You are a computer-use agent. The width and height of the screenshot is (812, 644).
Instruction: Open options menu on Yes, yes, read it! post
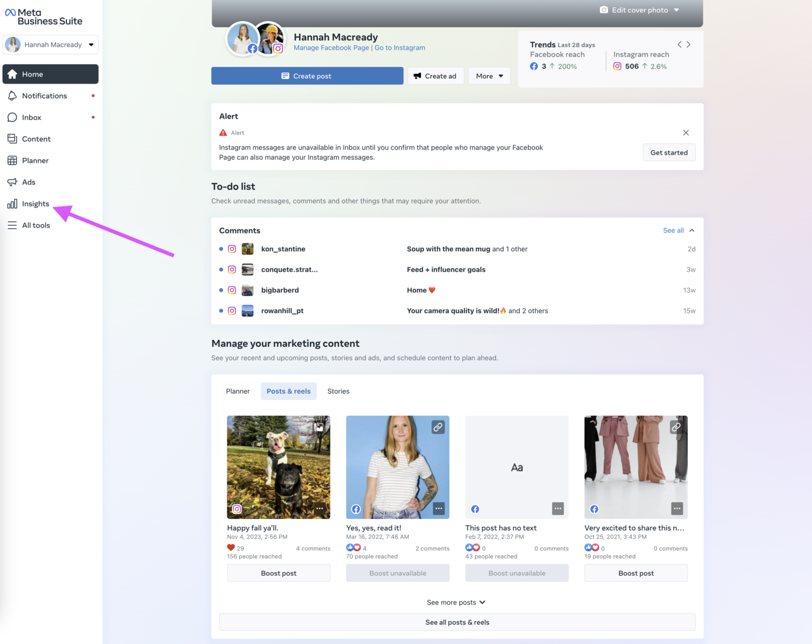(x=439, y=509)
